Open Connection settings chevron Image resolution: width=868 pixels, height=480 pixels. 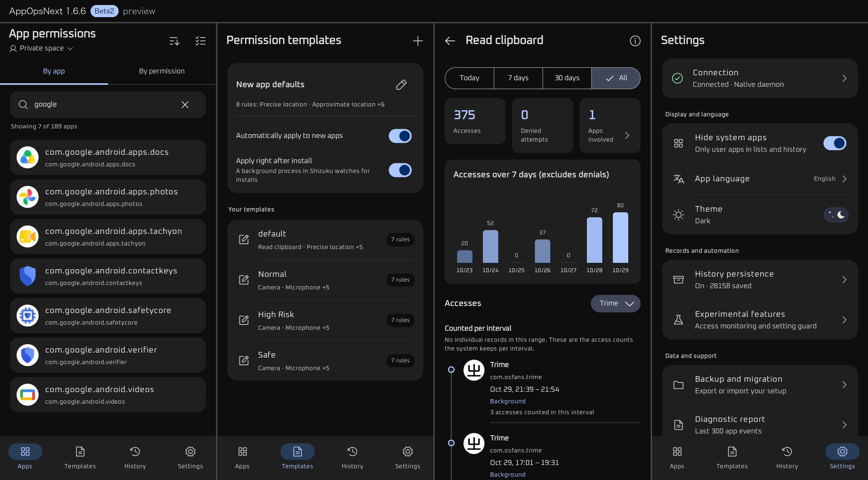[x=844, y=78]
